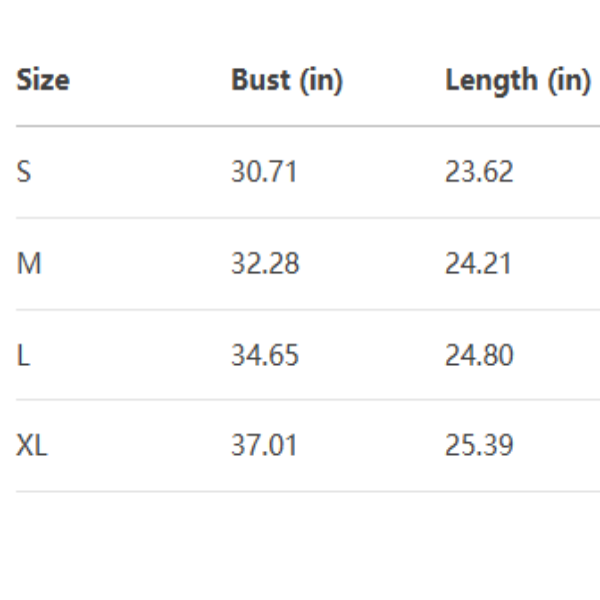
Task: Click bust value 32.28
Action: (x=265, y=264)
